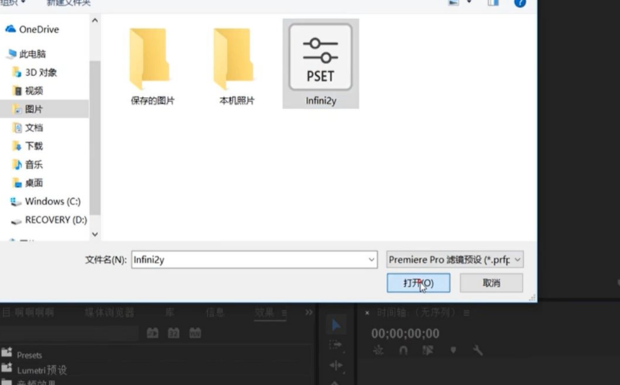Toggle the preview pane icon
The image size is (620, 385).
click(493, 2)
